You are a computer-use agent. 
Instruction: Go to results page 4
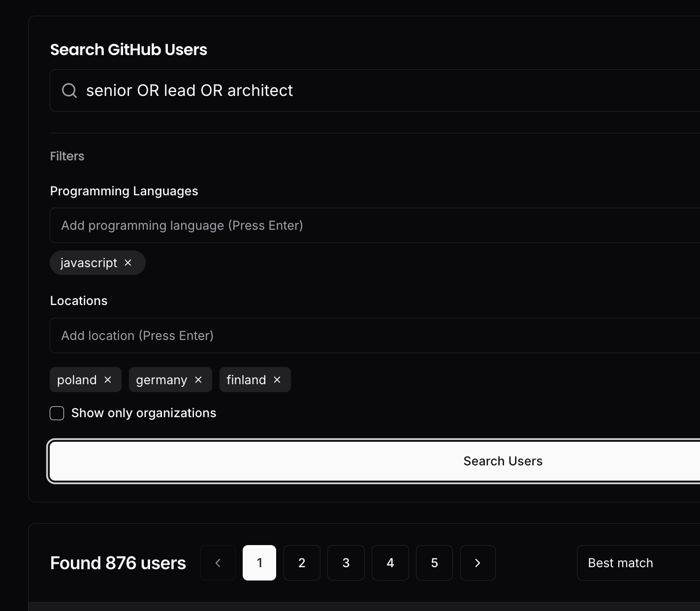pos(390,563)
